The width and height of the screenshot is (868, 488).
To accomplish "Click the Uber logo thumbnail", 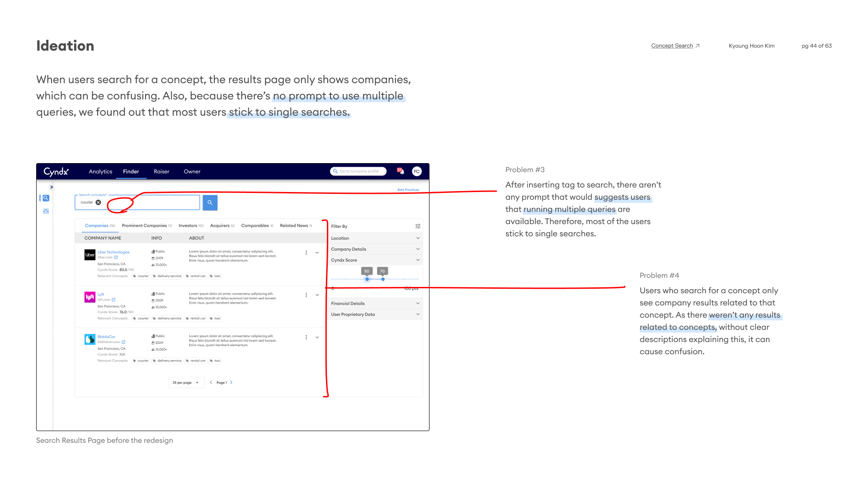I will [x=90, y=255].
